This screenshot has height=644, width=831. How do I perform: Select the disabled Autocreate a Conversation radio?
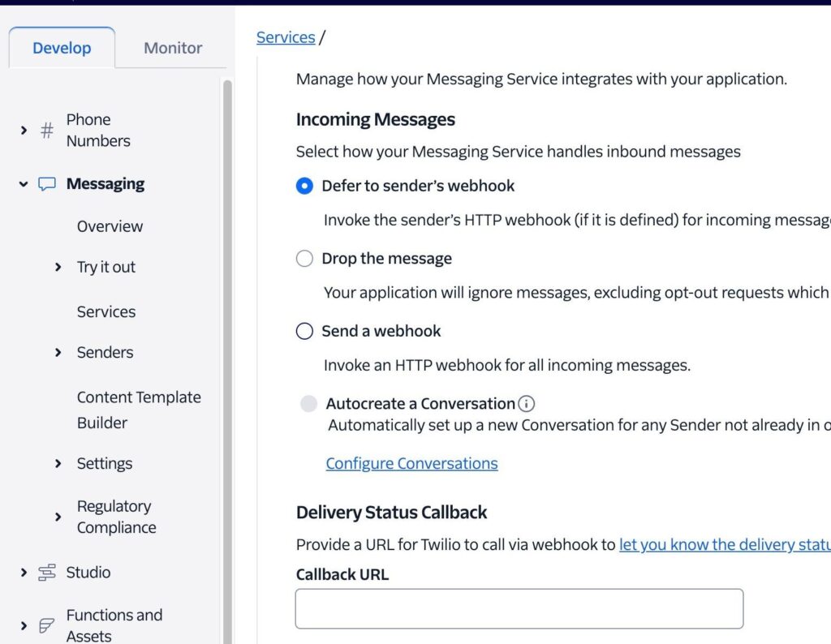click(x=308, y=404)
